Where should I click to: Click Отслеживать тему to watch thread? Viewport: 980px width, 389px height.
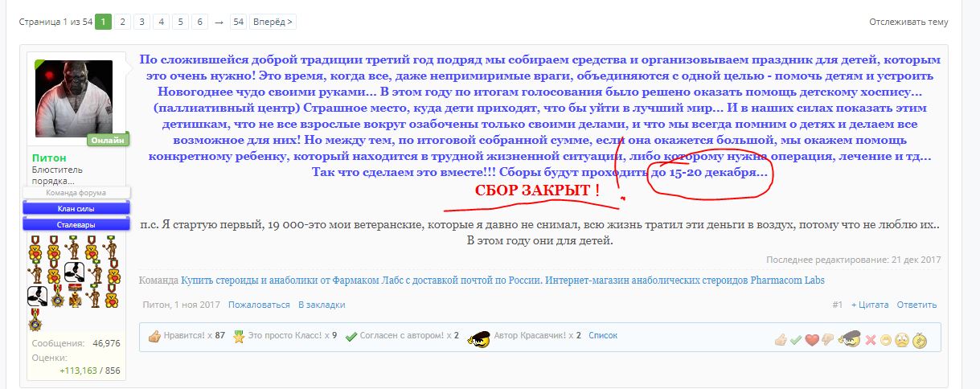908,23
